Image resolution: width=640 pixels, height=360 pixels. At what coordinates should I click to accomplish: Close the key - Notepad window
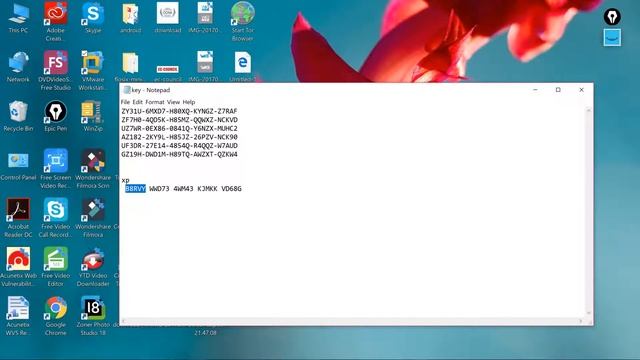coord(581,90)
